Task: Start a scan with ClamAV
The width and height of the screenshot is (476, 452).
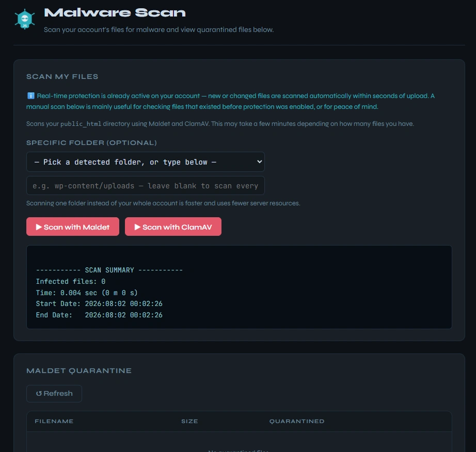Action: coord(173,227)
